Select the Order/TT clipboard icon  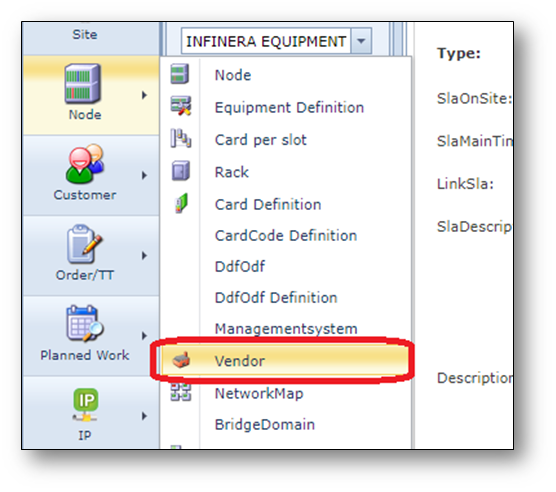point(84,244)
